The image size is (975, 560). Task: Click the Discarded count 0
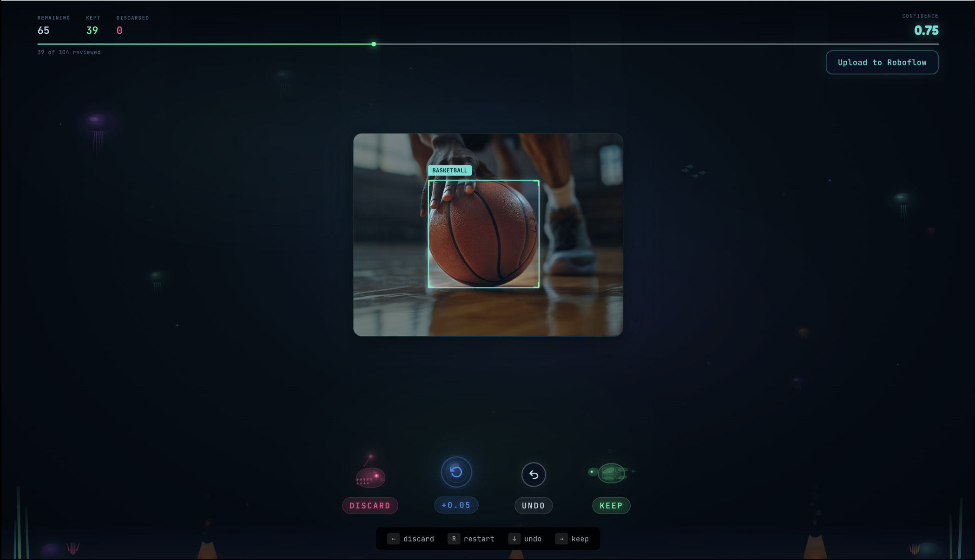(119, 31)
